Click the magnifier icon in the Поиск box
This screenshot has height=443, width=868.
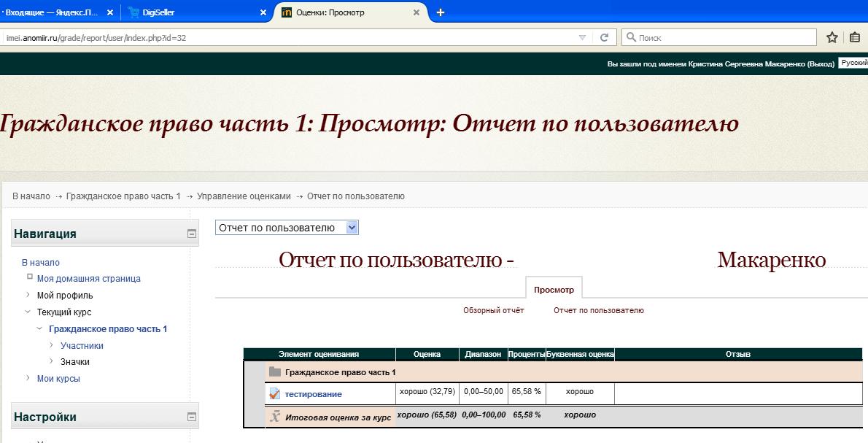pos(631,37)
